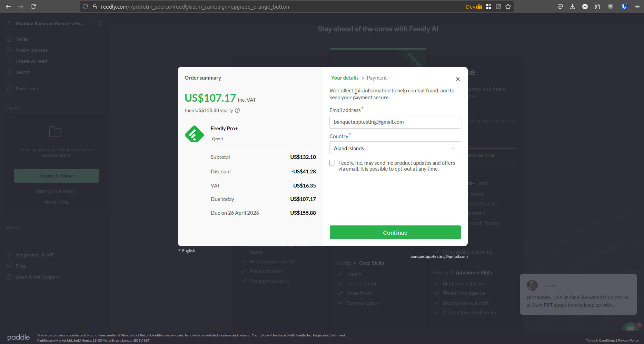Open the browser downloads icon
The image size is (644, 344).
(x=572, y=7)
